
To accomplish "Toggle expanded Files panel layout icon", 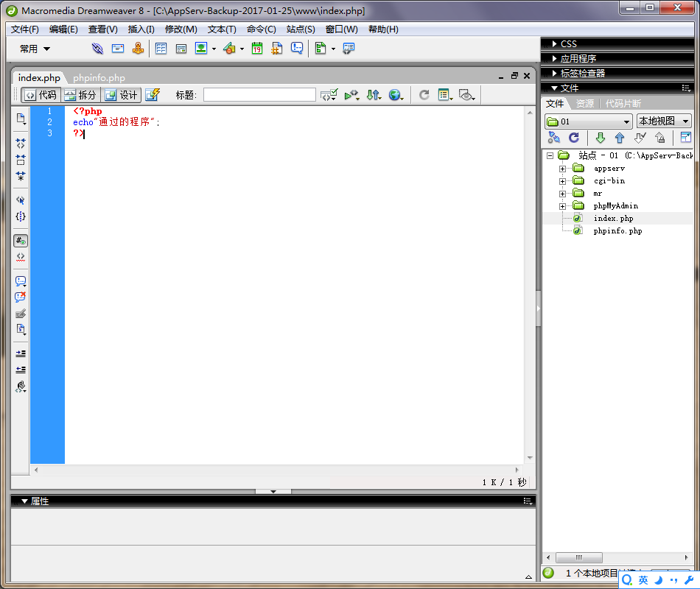I will [686, 138].
